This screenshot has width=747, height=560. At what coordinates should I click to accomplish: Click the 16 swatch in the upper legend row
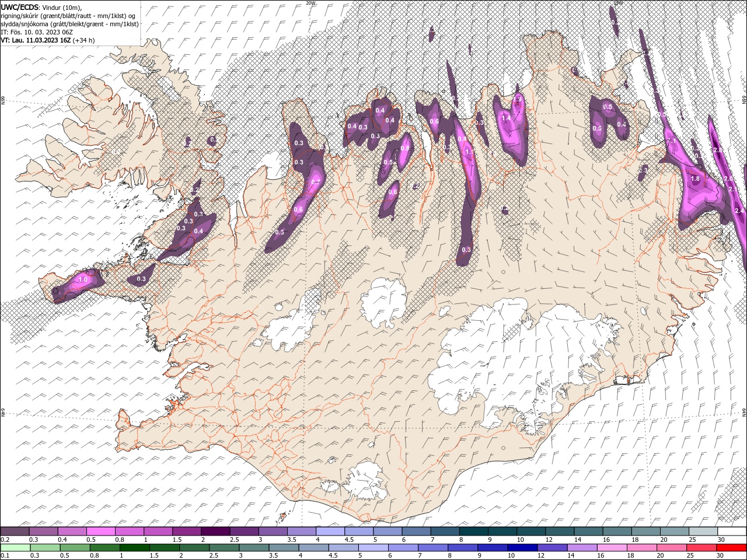coord(617,531)
